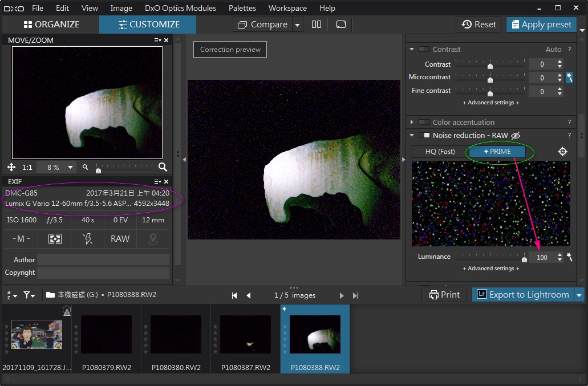The image size is (588, 386).
Task: Go to the previous image
Action: pos(248,295)
